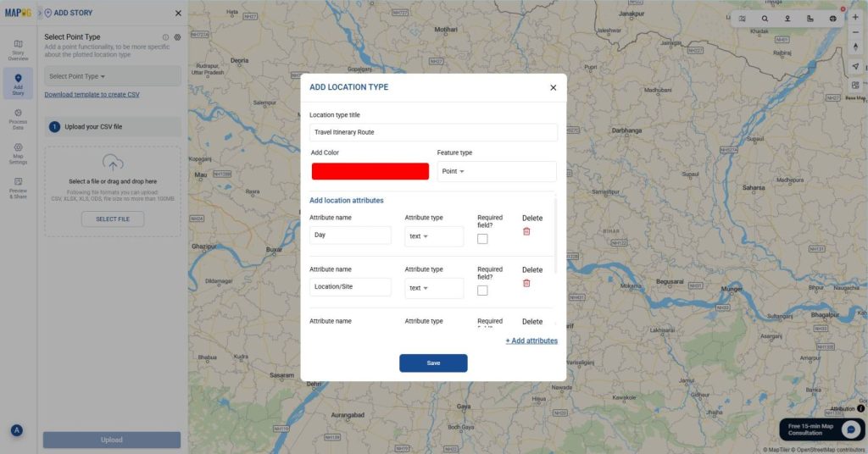Click the 'Select a file or drag and drop here' text
Viewport: 868px width, 454px height.
tap(113, 181)
